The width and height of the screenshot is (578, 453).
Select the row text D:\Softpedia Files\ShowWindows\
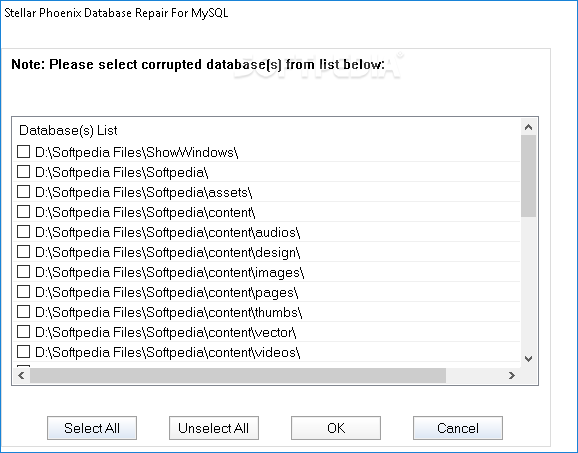137,152
